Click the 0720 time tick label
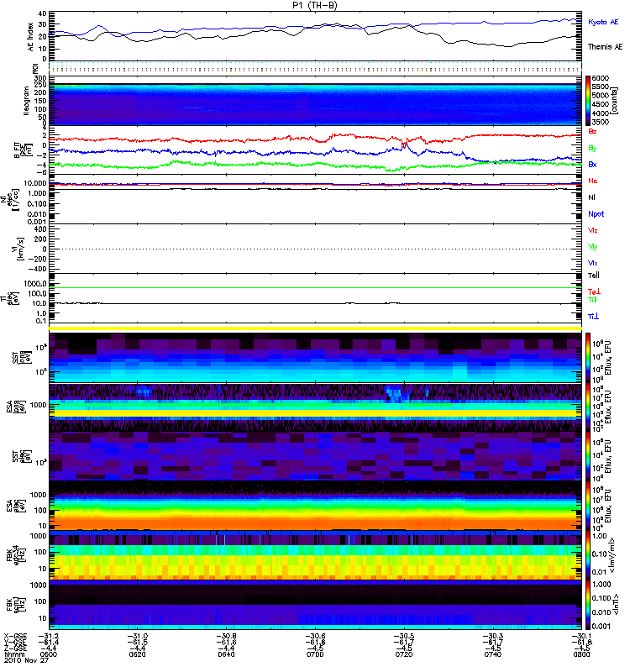The width and height of the screenshot is (630, 672). (404, 654)
